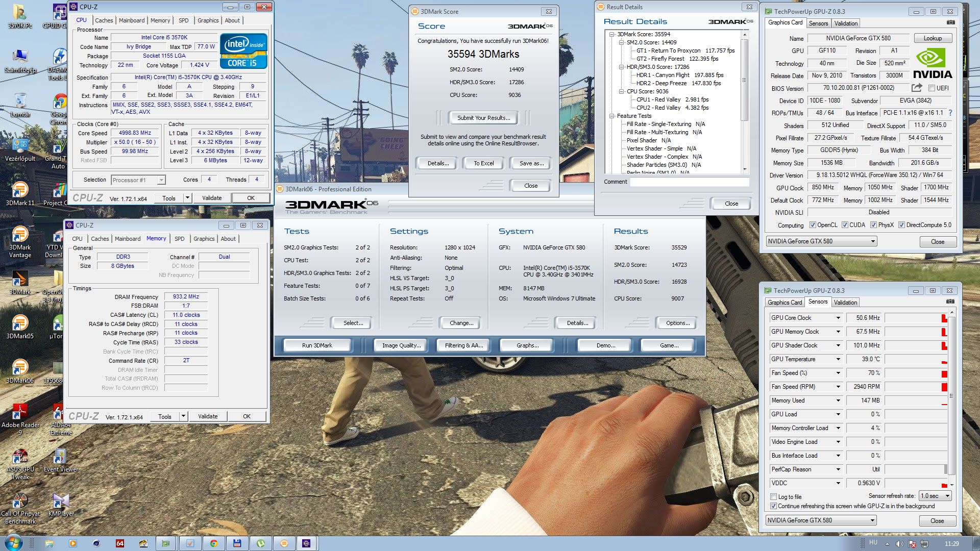980x551 pixels.
Task: Click the Lookup button in GPU-Z
Action: pyautogui.click(x=932, y=38)
